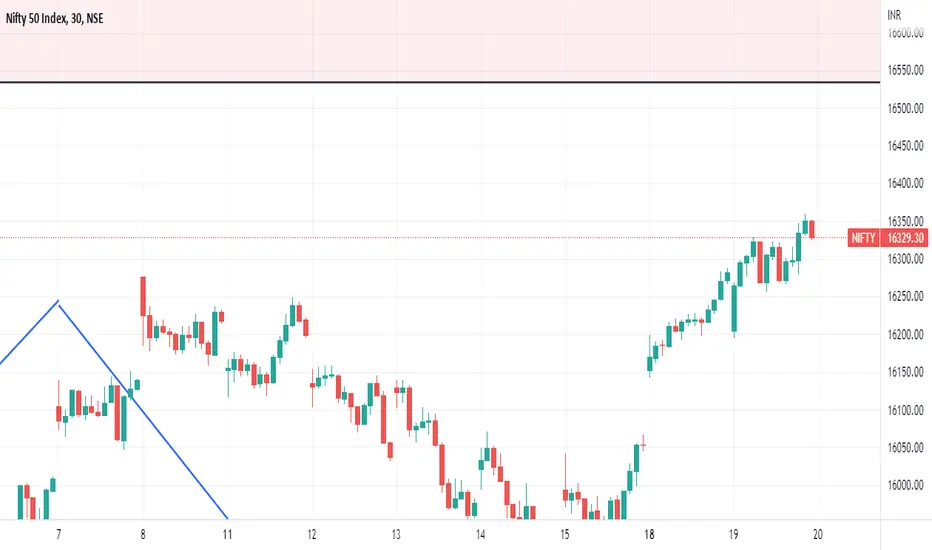Click the Nifty 50 Index symbol title
Screen dimensions: 932x550
pos(55,18)
